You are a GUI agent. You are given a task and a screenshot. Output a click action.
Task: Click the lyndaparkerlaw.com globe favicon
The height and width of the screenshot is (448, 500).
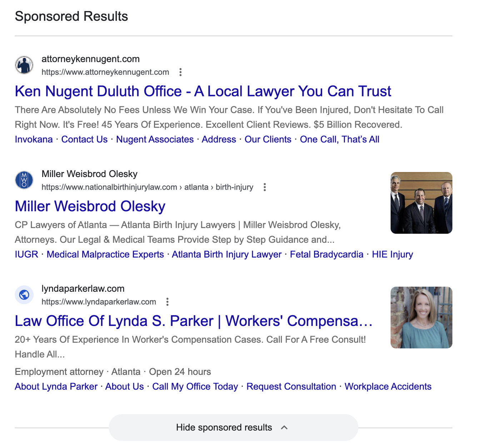tap(24, 295)
